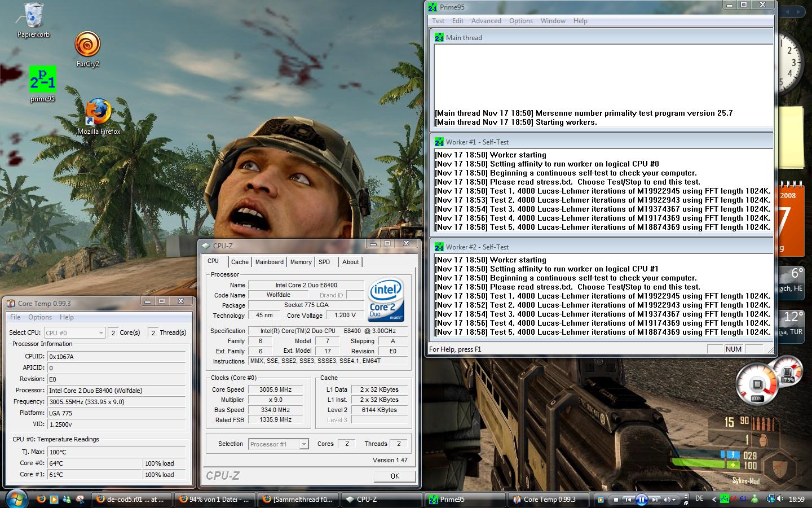The image size is (812, 508).
Task: Click the clock showing 18:59
Action: (797, 499)
